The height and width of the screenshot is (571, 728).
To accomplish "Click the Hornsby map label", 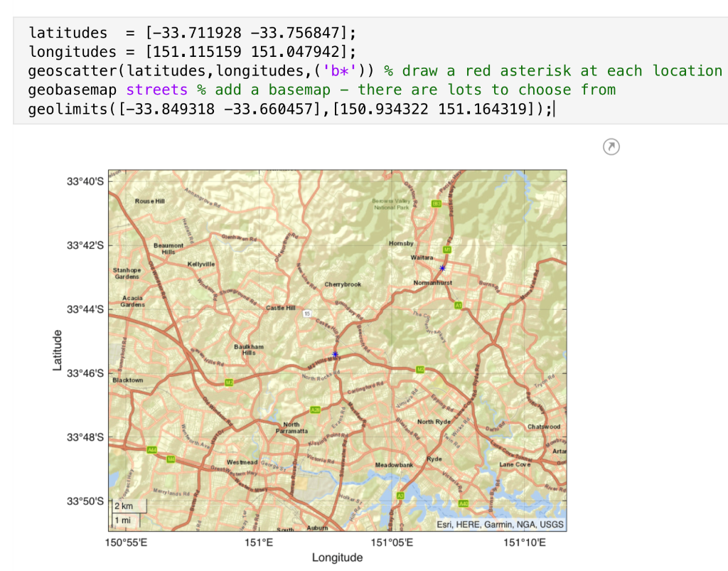I will 401,243.
